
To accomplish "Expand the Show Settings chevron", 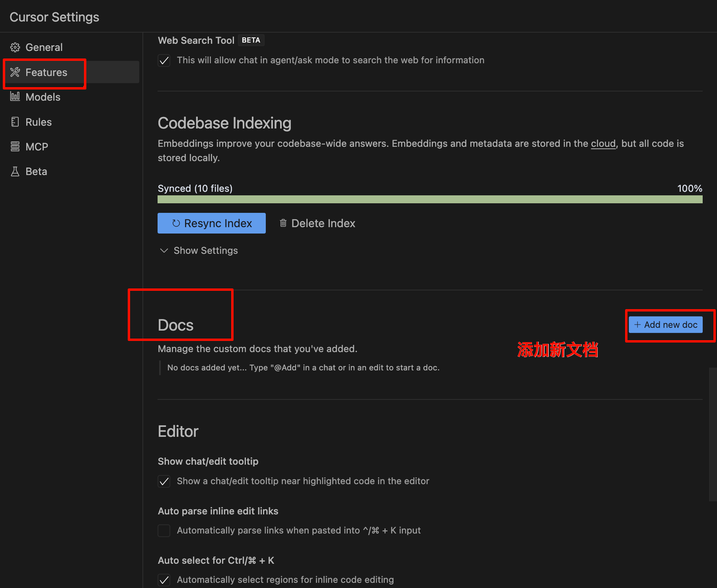I will coord(164,250).
